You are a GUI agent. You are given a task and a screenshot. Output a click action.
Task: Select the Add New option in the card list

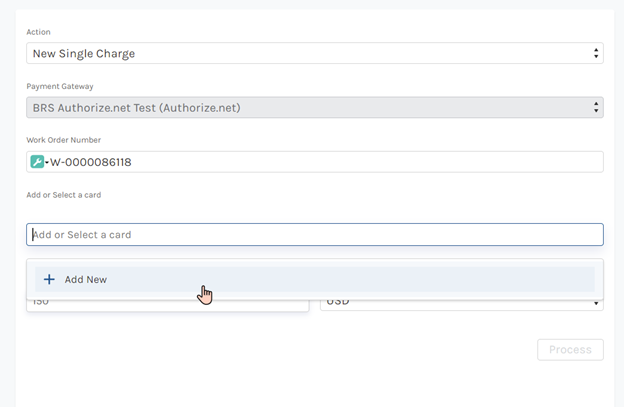[86, 280]
